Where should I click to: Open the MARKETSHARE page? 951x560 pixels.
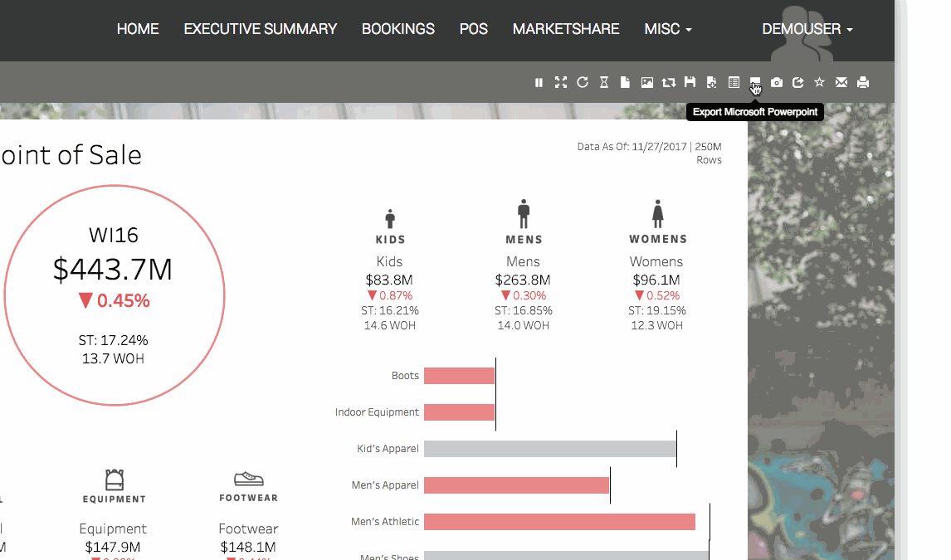(566, 29)
